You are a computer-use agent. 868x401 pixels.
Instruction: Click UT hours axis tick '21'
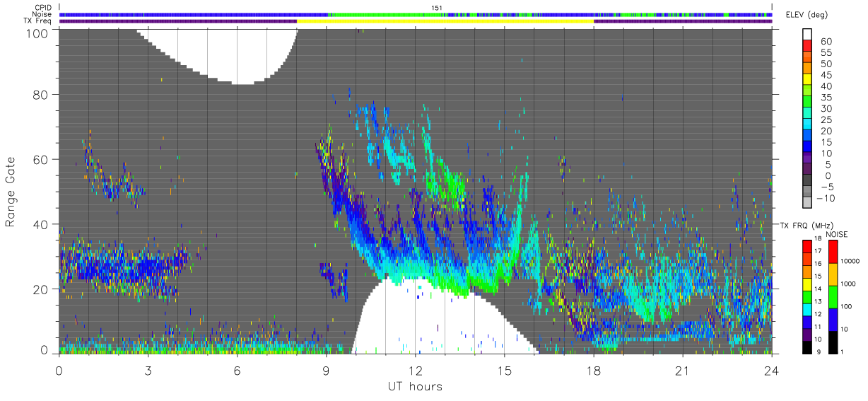point(683,371)
